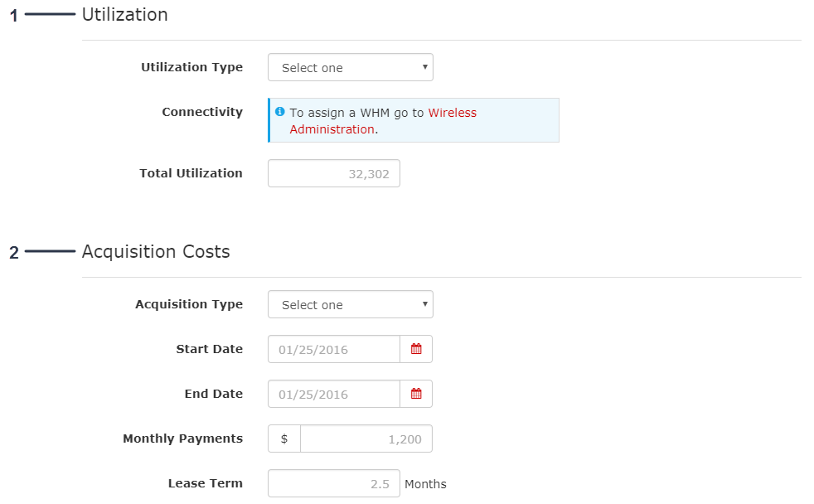This screenshot has height=504, width=814.
Task: Expand the Utilization Type select box
Action: (x=350, y=68)
